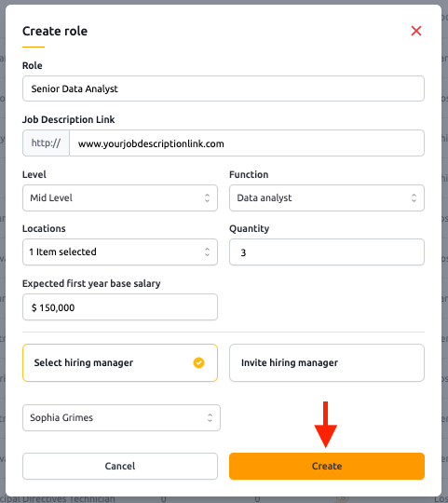This screenshot has width=448, height=503.
Task: Click the Level dropdown chevron arrows
Action: click(x=207, y=197)
